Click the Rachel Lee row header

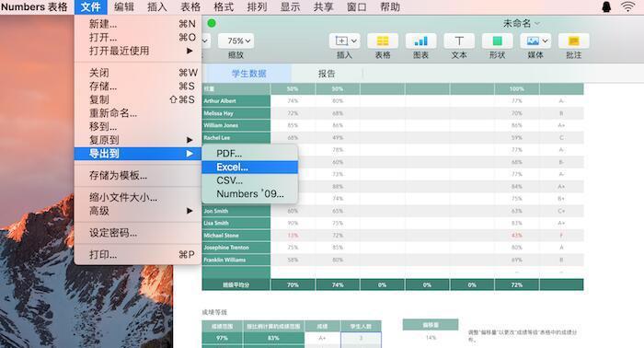click(236, 138)
